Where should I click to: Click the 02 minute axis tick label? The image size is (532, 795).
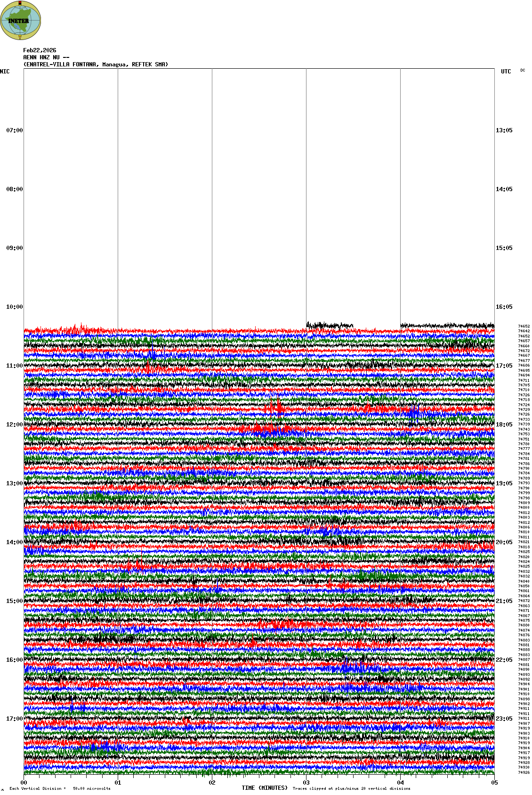212,783
